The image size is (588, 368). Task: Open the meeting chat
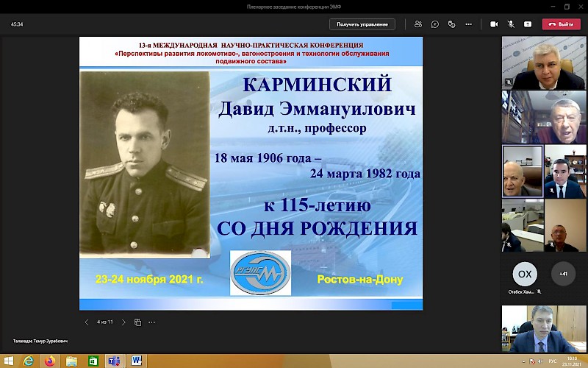(x=435, y=24)
